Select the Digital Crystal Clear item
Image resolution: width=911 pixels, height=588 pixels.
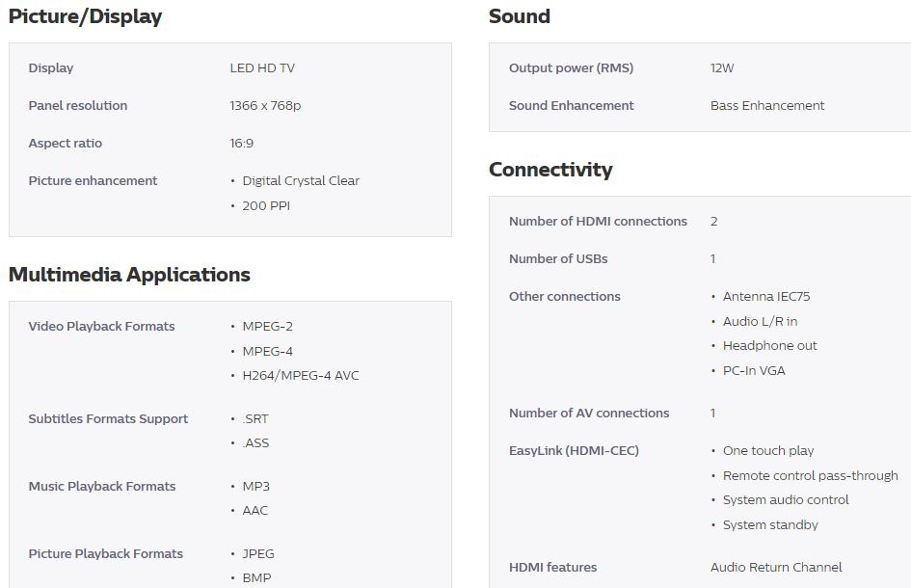(x=301, y=181)
